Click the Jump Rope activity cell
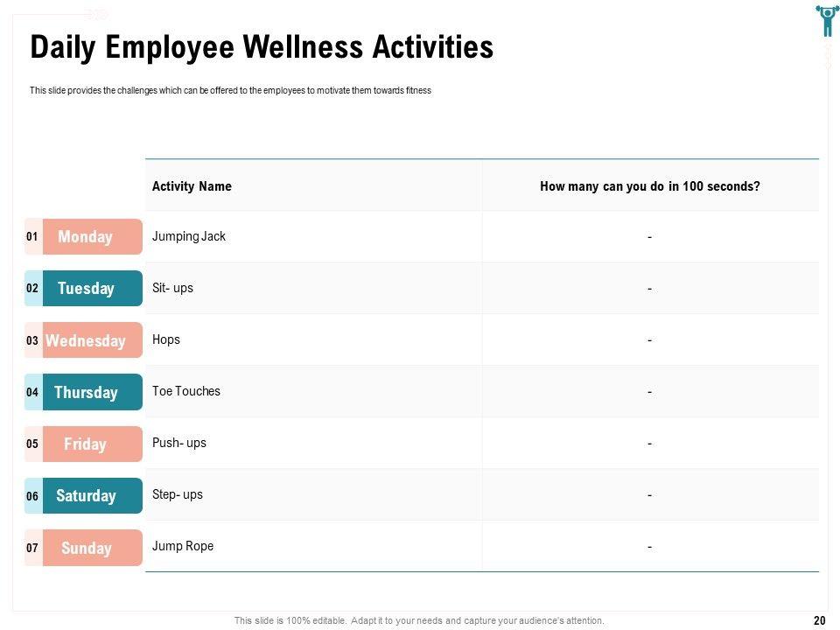The height and width of the screenshot is (630, 840). [x=183, y=546]
